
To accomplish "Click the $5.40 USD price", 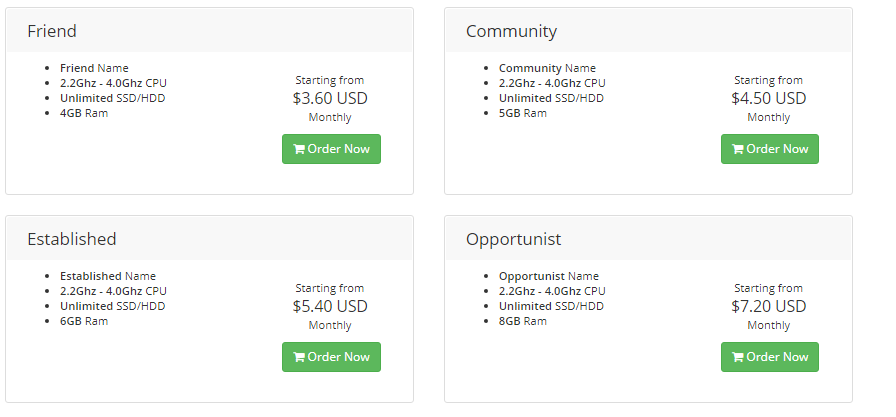I will 330,306.
